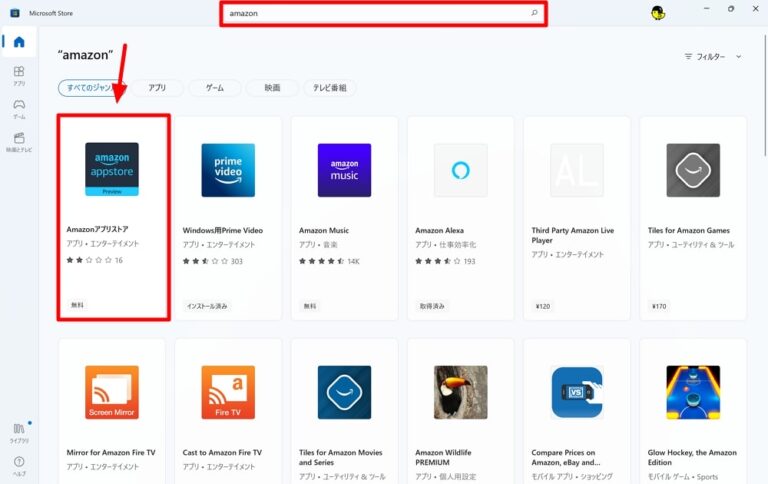The height and width of the screenshot is (484, 768).
Task: Open the ゲーム section in sidebar
Action: coord(18,108)
